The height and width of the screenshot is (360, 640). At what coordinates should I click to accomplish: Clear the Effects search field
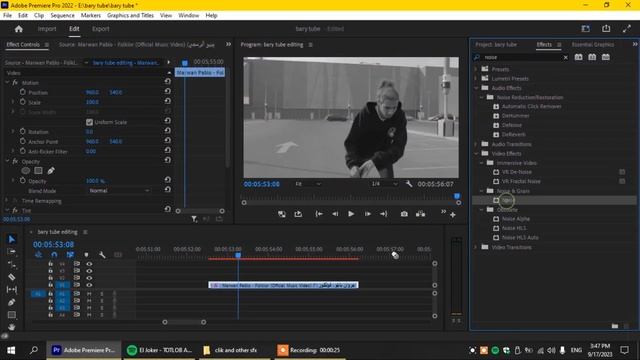coord(565,58)
